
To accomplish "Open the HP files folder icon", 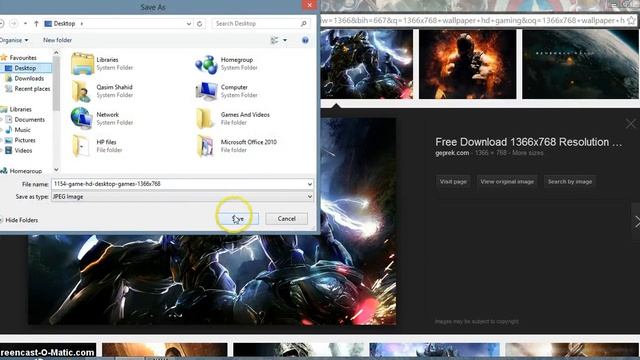I will (x=81, y=146).
